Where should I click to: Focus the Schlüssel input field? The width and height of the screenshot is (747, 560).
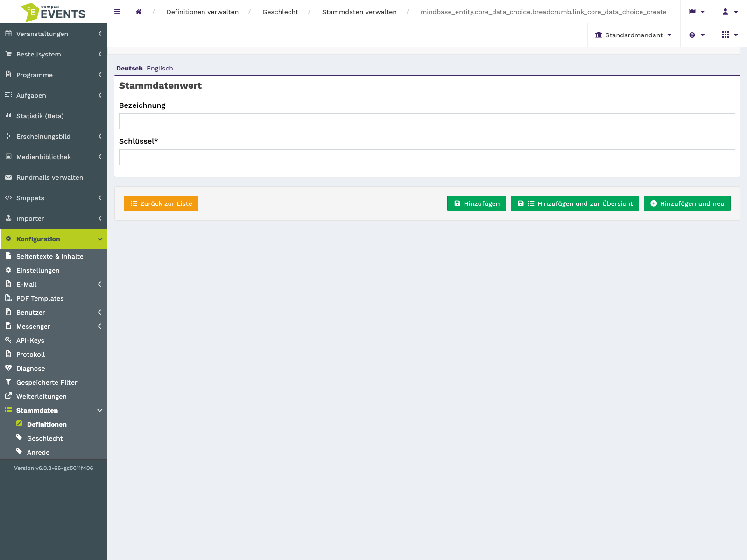(427, 157)
